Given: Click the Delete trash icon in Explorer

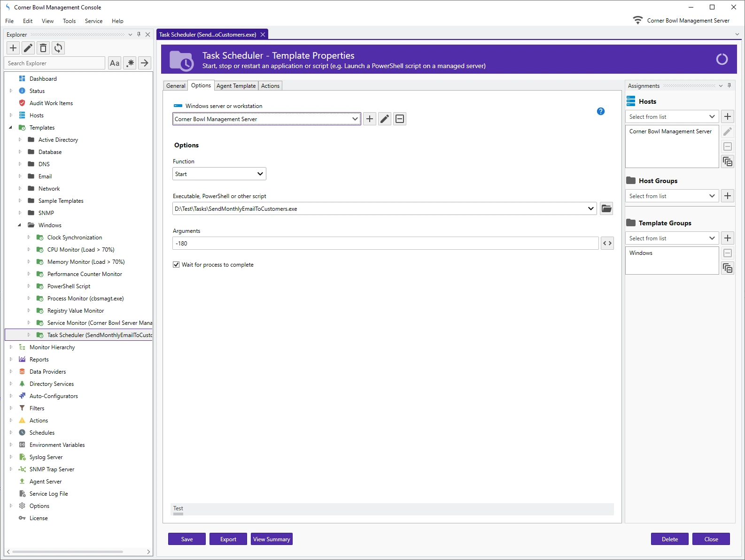Looking at the screenshot, I should click(43, 48).
